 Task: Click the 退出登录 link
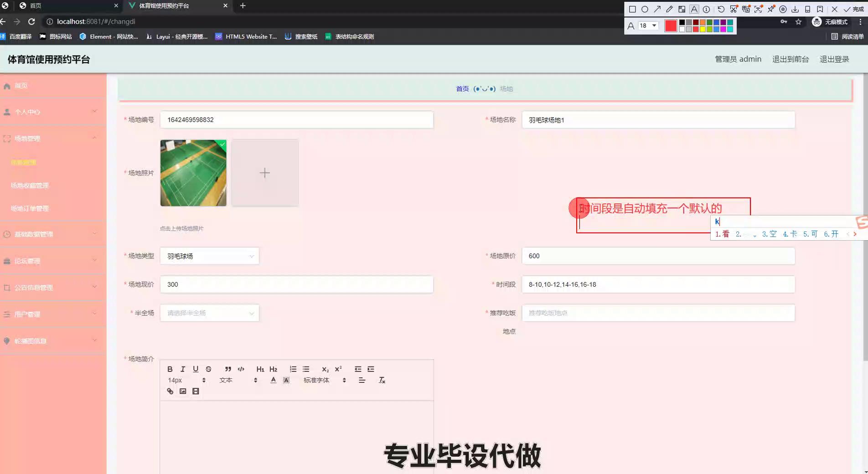pyautogui.click(x=834, y=59)
